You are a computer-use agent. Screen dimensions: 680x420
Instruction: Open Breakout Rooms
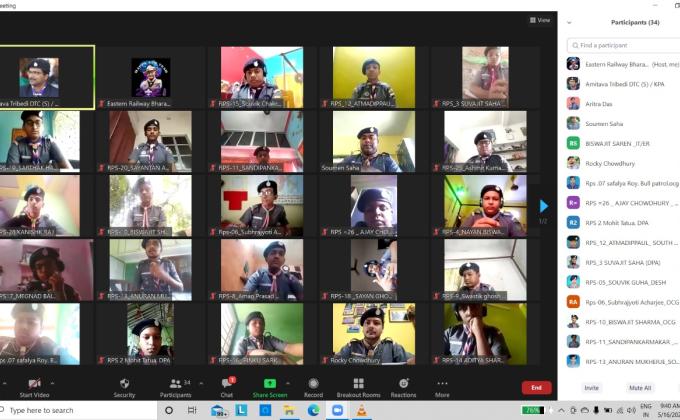[358, 383]
